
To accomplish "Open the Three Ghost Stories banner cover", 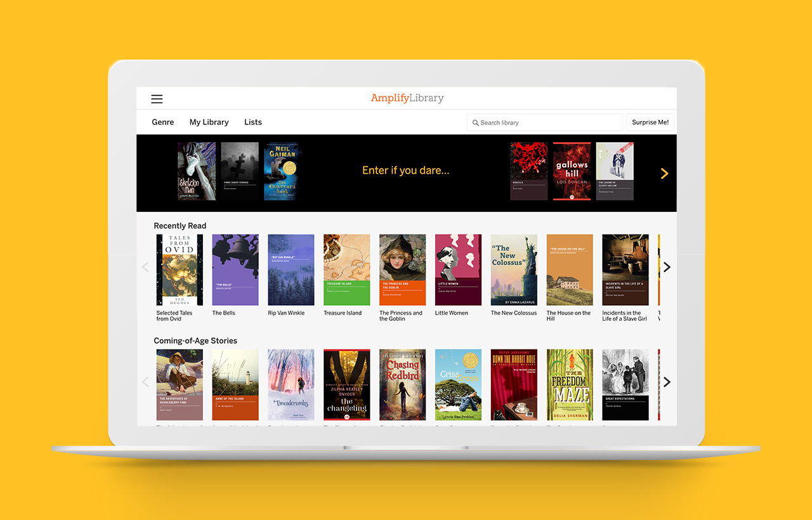I will tap(240, 171).
